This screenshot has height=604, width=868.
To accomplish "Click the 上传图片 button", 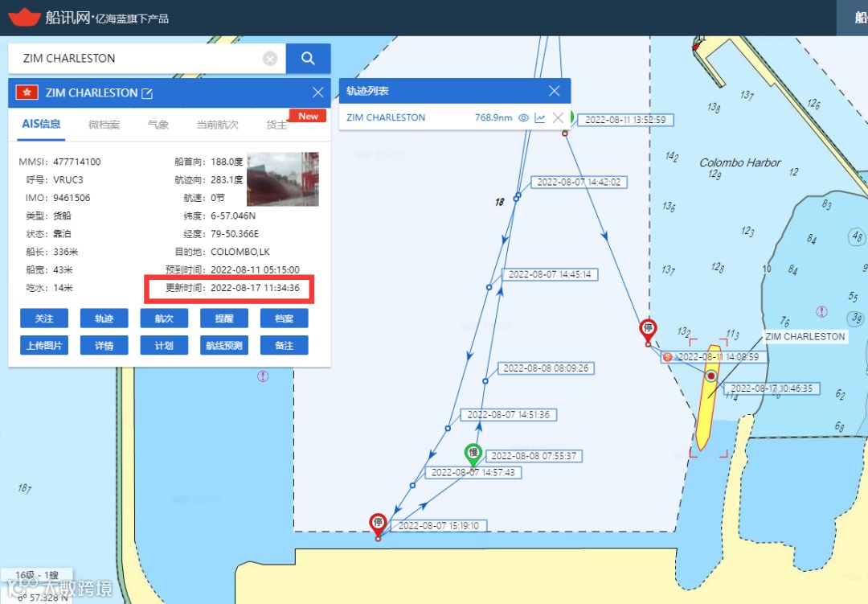I will (44, 345).
